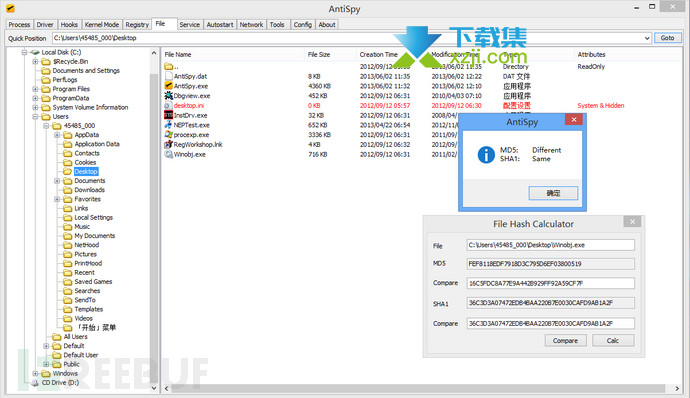Click the horizontal scrollbar of file list
Image resolution: width=690 pixels, height=398 pixels.
(x=418, y=388)
